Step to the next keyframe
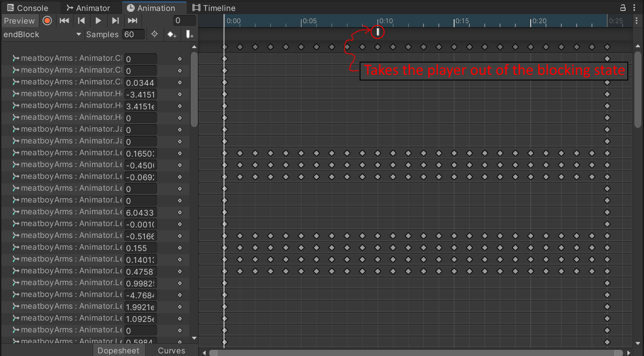 pos(115,21)
